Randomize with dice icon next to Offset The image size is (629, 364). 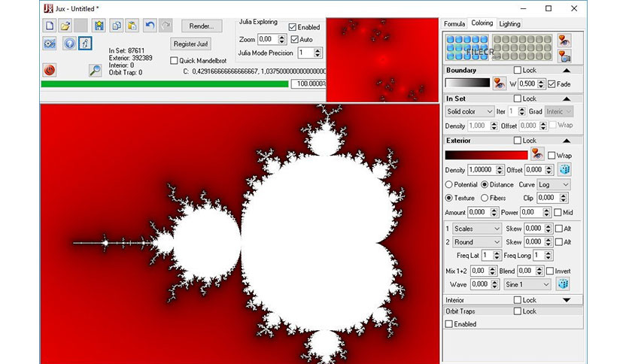click(565, 169)
